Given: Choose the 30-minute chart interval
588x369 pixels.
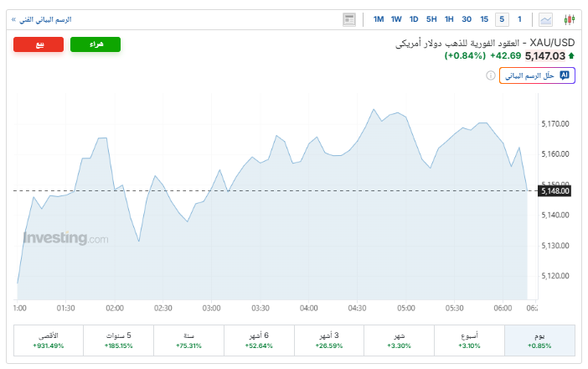Looking at the screenshot, I should coord(467,19).
